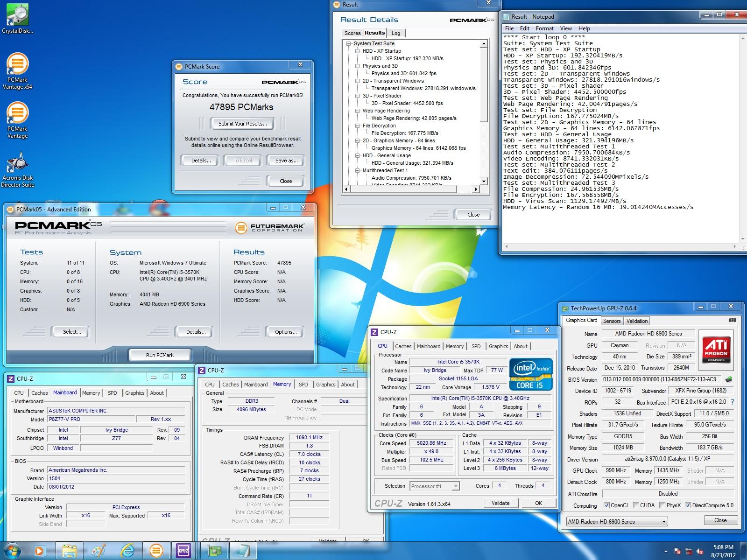Show hidden tray icons arrow
Screen dimensions: 747x560
(665, 551)
